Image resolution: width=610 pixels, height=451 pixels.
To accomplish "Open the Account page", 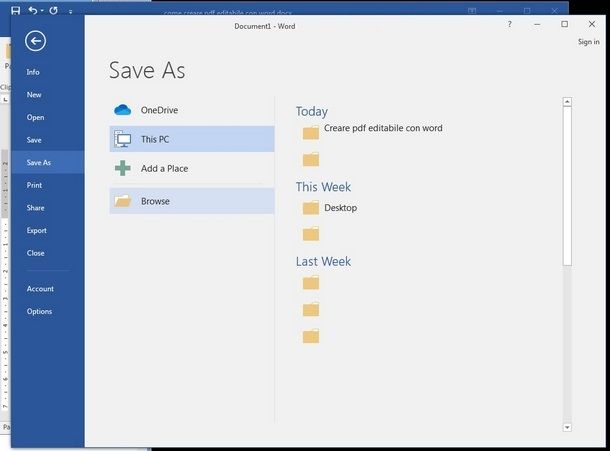I will tap(40, 289).
